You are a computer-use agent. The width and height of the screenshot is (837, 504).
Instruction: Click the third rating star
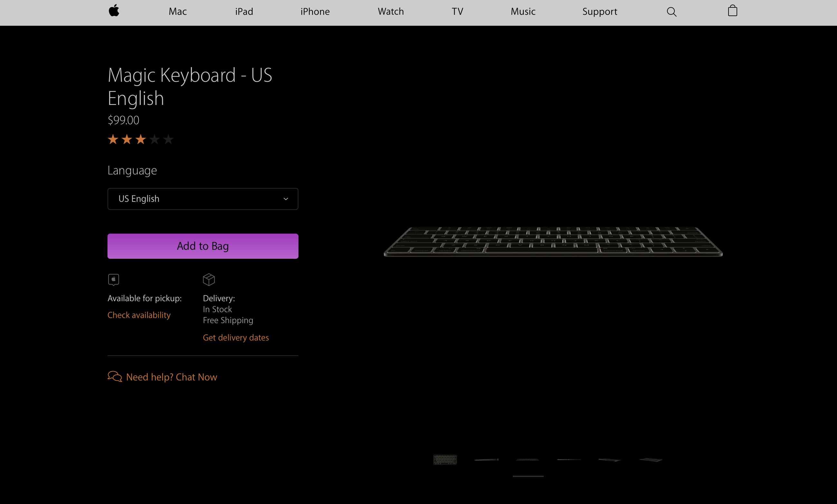tap(141, 139)
